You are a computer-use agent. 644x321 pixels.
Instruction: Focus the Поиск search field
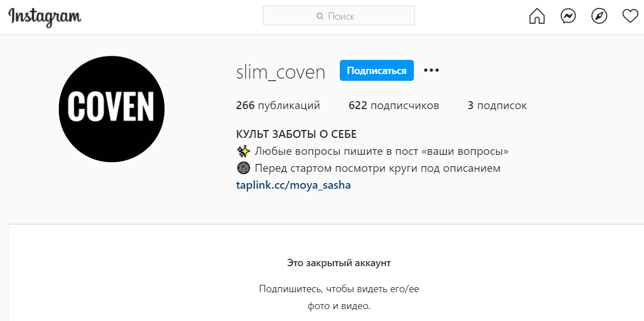coord(339,16)
